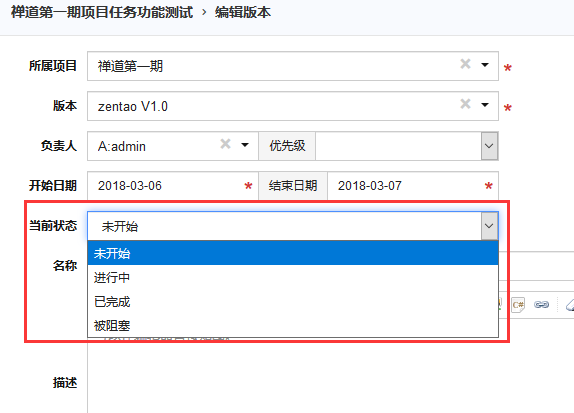Open the 版本 dropdown arrow
The image size is (574, 413).
point(485,105)
